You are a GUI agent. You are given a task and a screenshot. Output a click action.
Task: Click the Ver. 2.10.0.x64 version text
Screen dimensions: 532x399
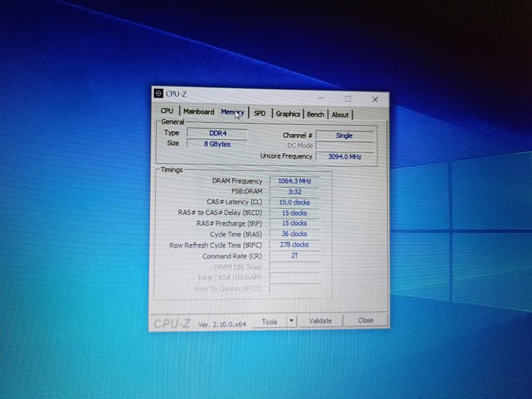[x=222, y=324]
